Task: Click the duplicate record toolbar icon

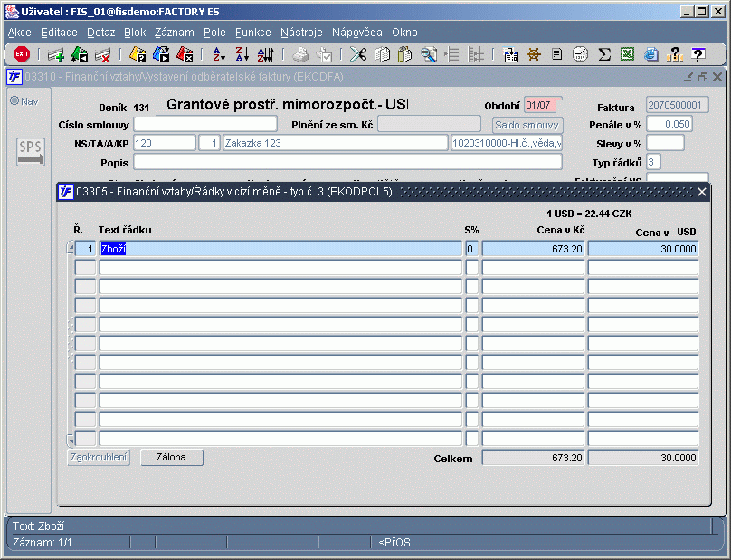Action: [x=80, y=55]
